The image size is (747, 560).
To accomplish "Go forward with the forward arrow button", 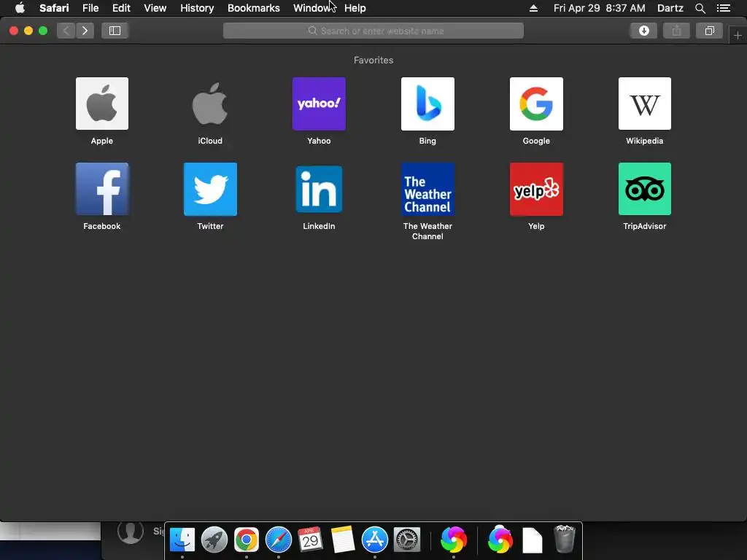I will (x=85, y=31).
